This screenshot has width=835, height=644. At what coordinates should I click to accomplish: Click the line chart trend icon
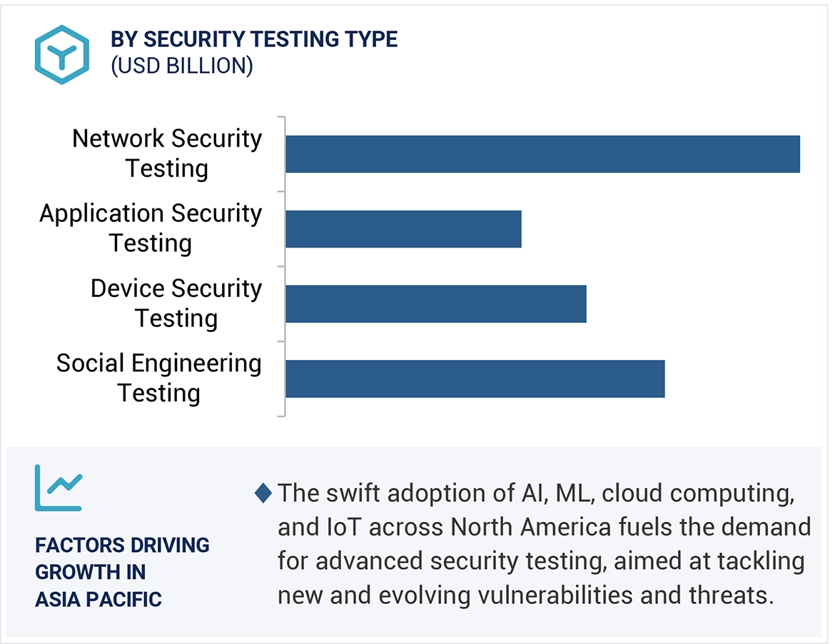(x=59, y=487)
